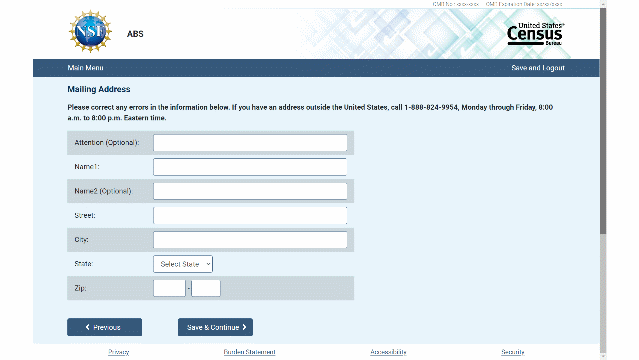The height and width of the screenshot is (360, 639).
Task: Choose Save and Logout
Action: tap(538, 68)
